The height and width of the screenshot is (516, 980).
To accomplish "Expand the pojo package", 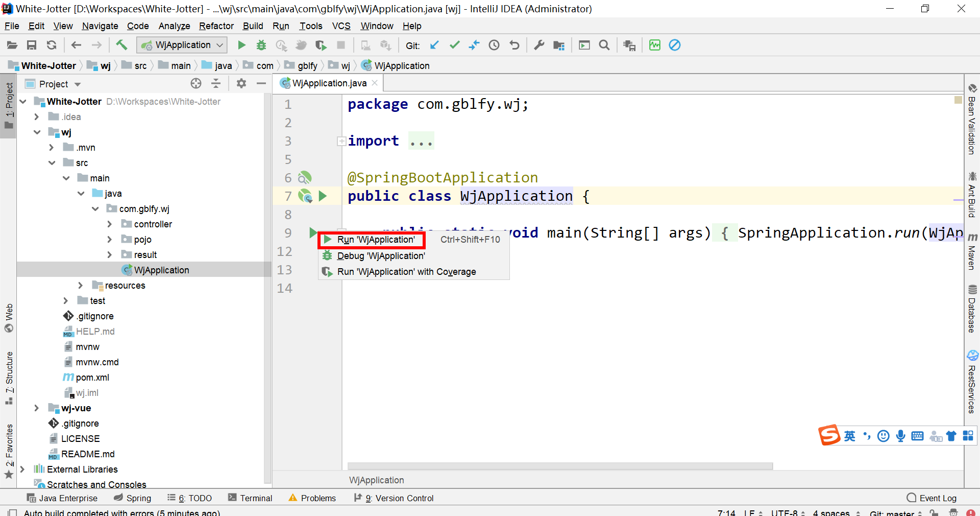I will (x=110, y=240).
